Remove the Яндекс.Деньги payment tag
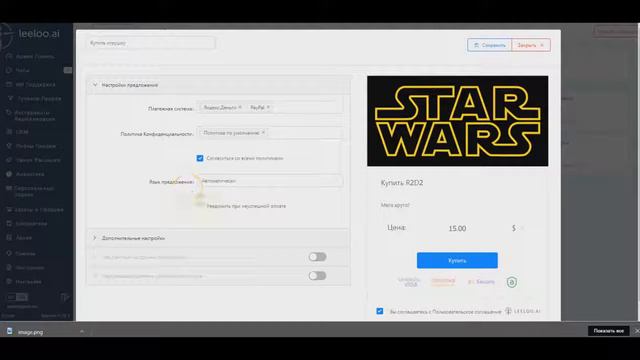 pos(240,107)
